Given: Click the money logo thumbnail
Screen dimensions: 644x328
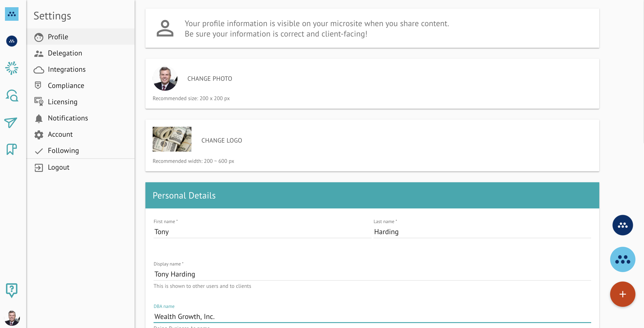Looking at the screenshot, I should (x=172, y=139).
